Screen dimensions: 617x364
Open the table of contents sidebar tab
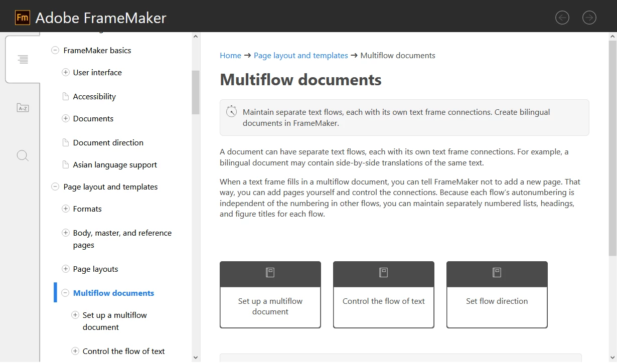[23, 59]
